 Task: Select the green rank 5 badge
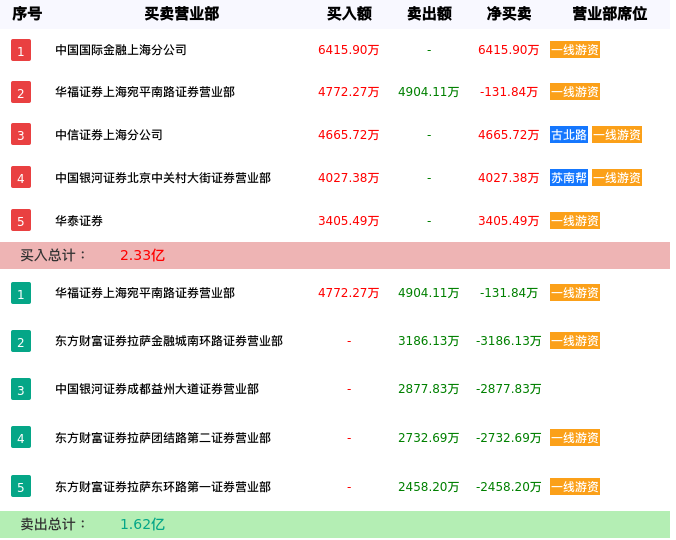21,487
